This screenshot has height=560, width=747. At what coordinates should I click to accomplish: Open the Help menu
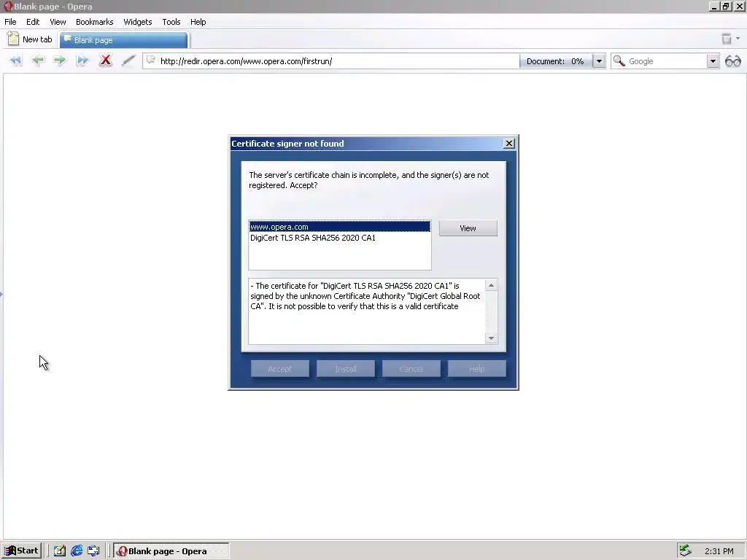(198, 22)
